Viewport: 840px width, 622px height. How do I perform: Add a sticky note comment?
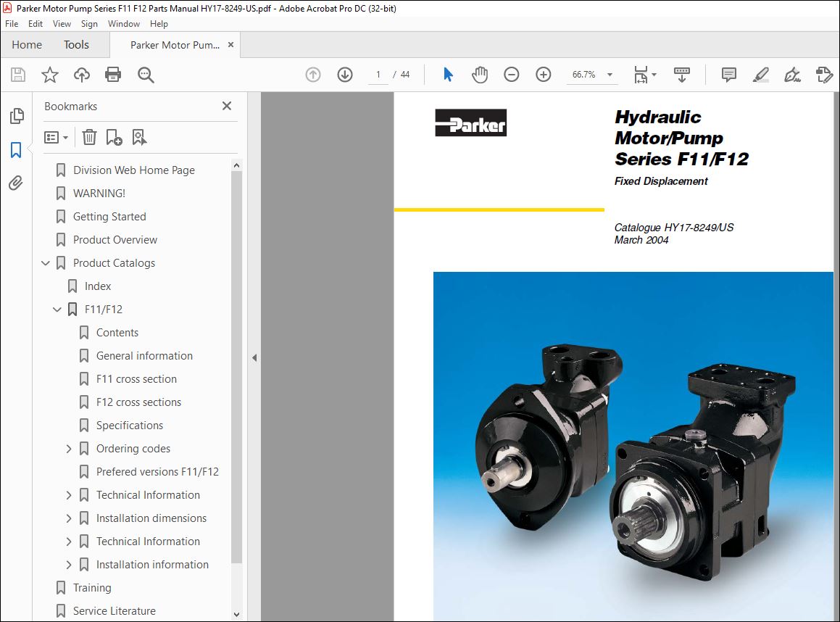click(x=728, y=75)
